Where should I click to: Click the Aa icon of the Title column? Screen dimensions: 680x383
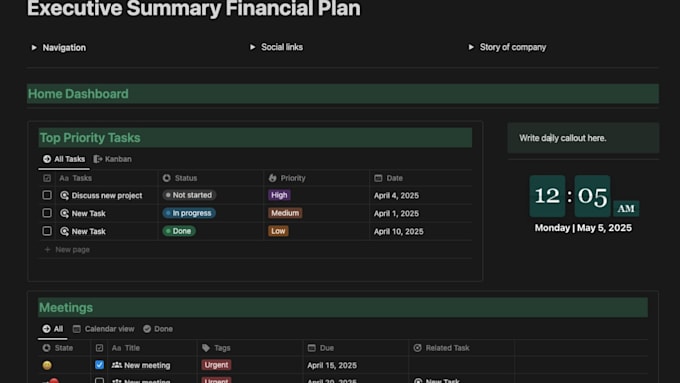(116, 348)
